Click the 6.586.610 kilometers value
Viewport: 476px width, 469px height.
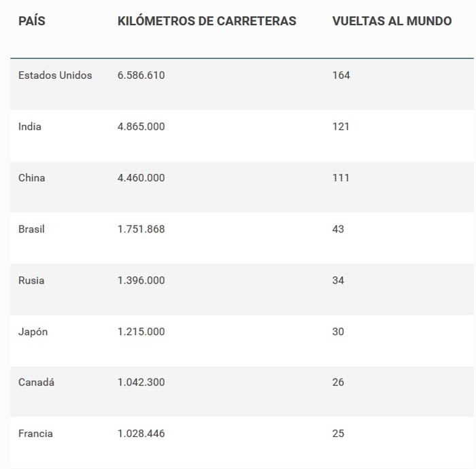pos(141,75)
